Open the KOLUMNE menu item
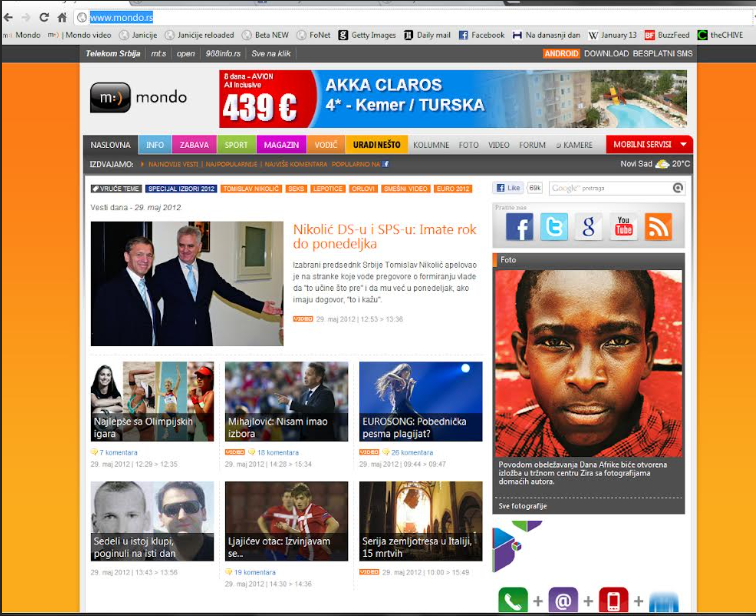 431,145
